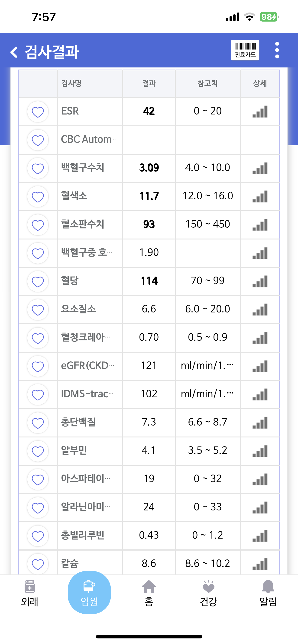Open the 알림 notifications tab
The image size is (298, 644).
268,593
